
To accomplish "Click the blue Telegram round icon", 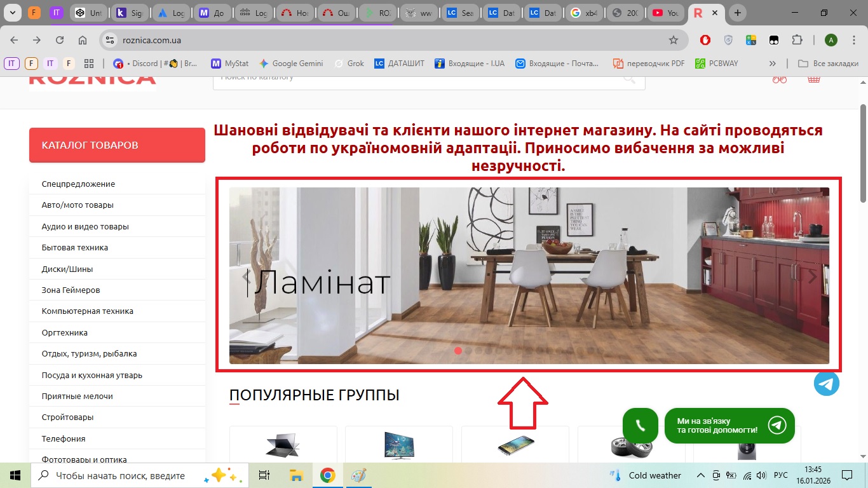I will click(x=826, y=383).
